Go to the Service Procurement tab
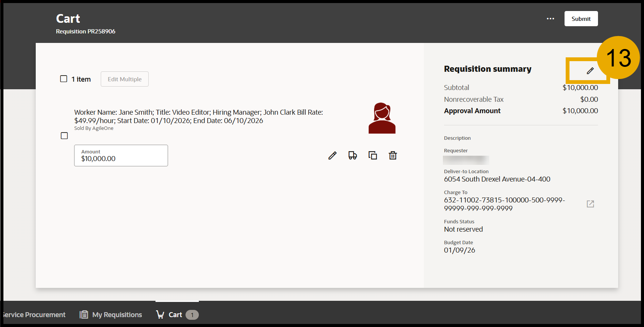644x327 pixels. pos(33,314)
